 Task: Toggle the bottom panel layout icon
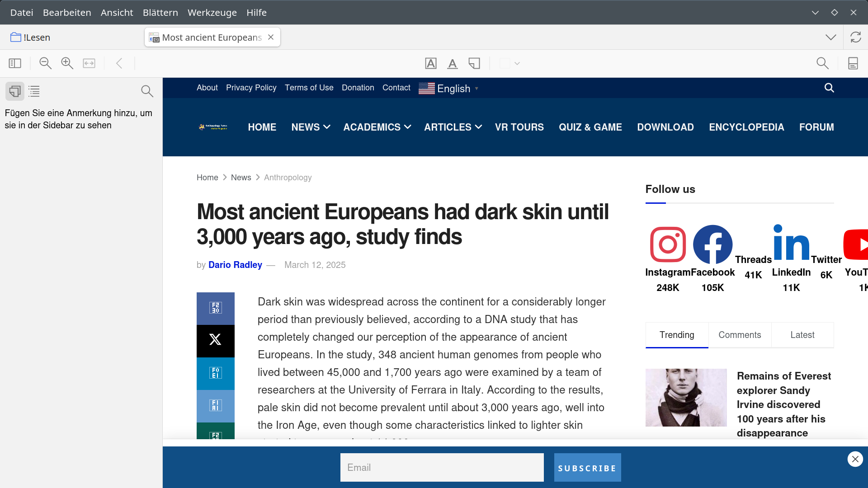[853, 63]
